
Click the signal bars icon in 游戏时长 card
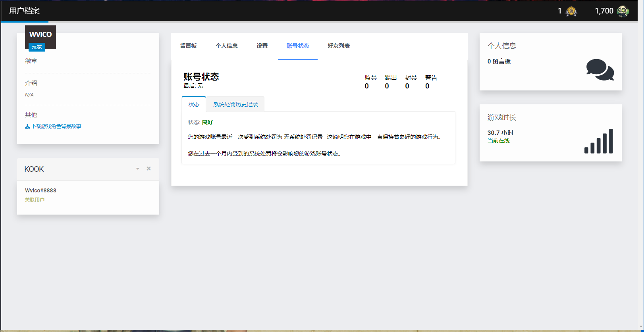click(x=598, y=141)
